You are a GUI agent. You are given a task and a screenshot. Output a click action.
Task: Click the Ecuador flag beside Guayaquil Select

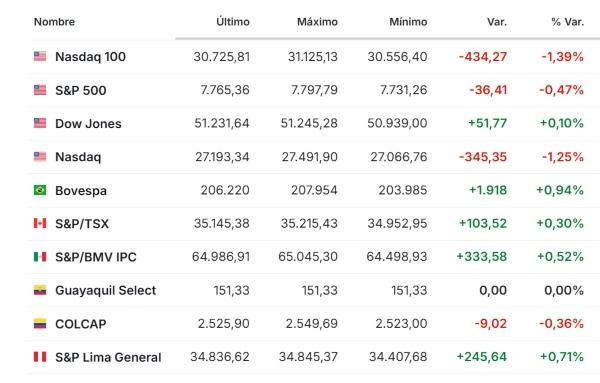tap(40, 290)
